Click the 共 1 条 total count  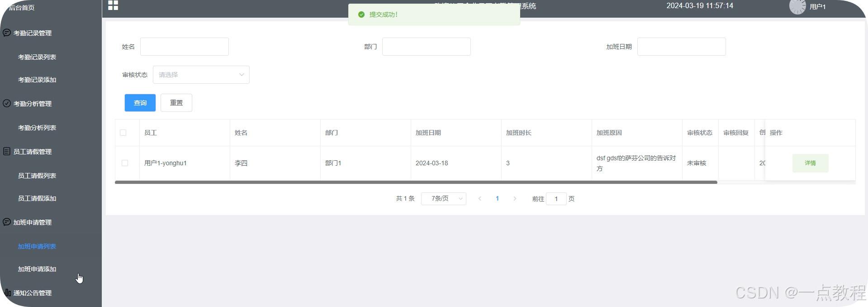click(405, 198)
